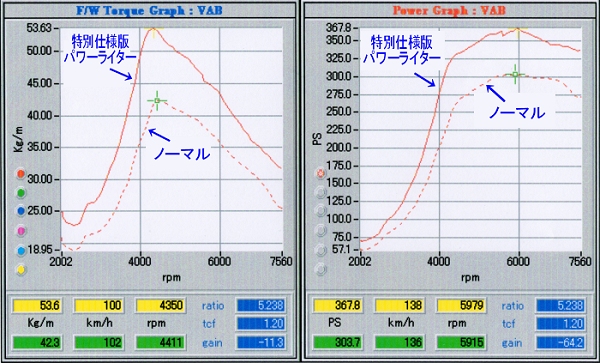This screenshot has width=600, height=363.
Task: Click the green crosshair marker on torque graph
Action: [x=157, y=101]
